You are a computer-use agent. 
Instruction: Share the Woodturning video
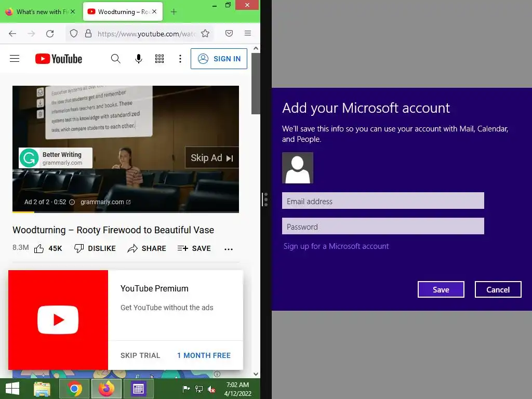point(147,249)
